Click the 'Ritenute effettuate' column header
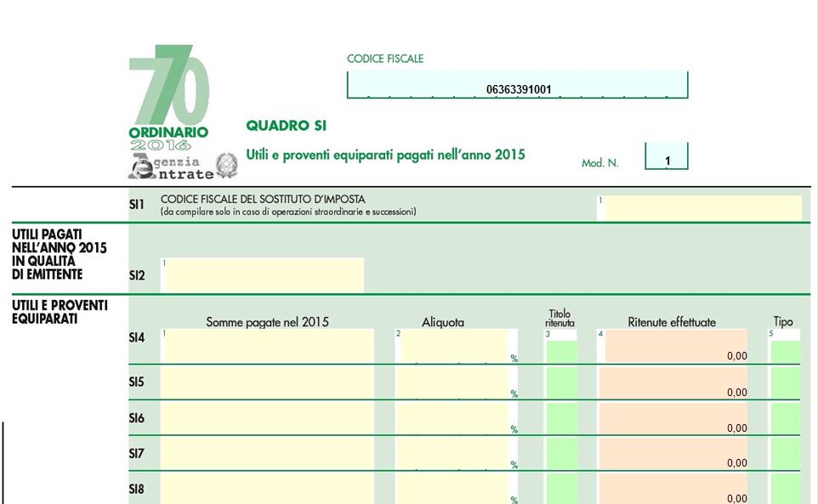Image resolution: width=818 pixels, height=504 pixels. tap(672, 322)
